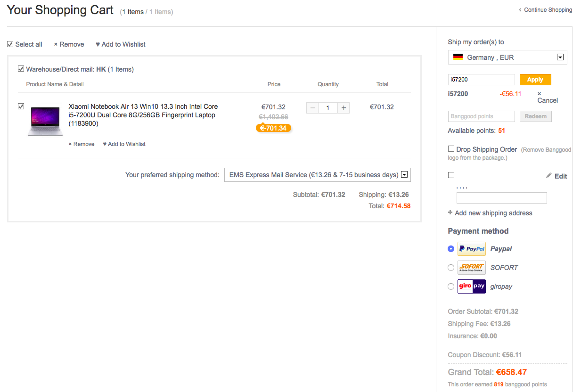Click the item total €714.58 amount
581x392 pixels.
pyautogui.click(x=399, y=206)
